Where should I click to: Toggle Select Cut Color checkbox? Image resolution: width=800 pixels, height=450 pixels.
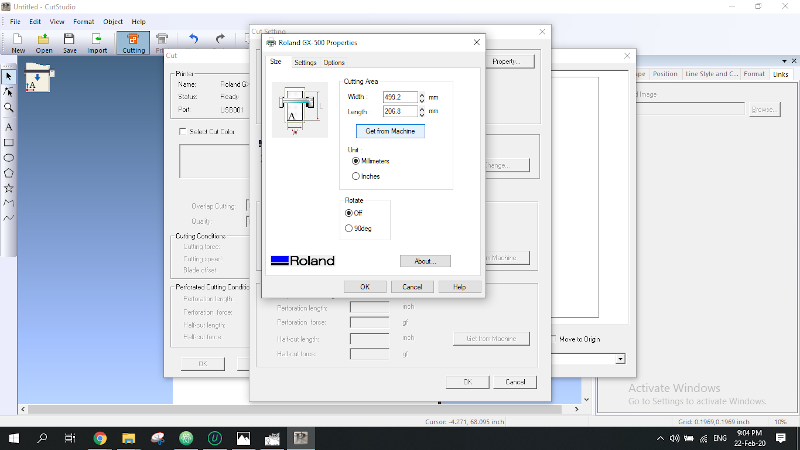[x=183, y=132]
